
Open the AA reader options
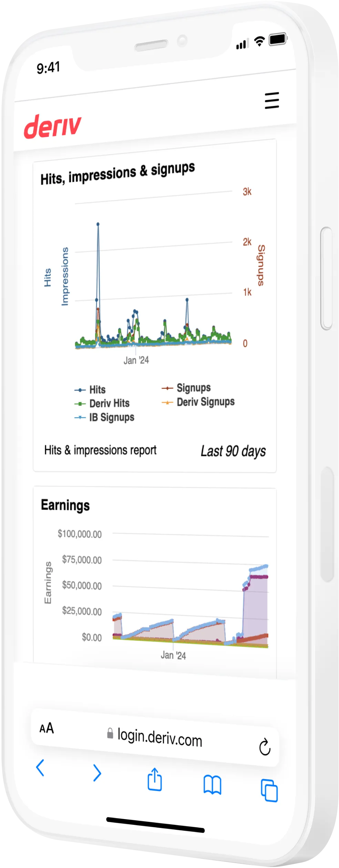[x=47, y=729]
